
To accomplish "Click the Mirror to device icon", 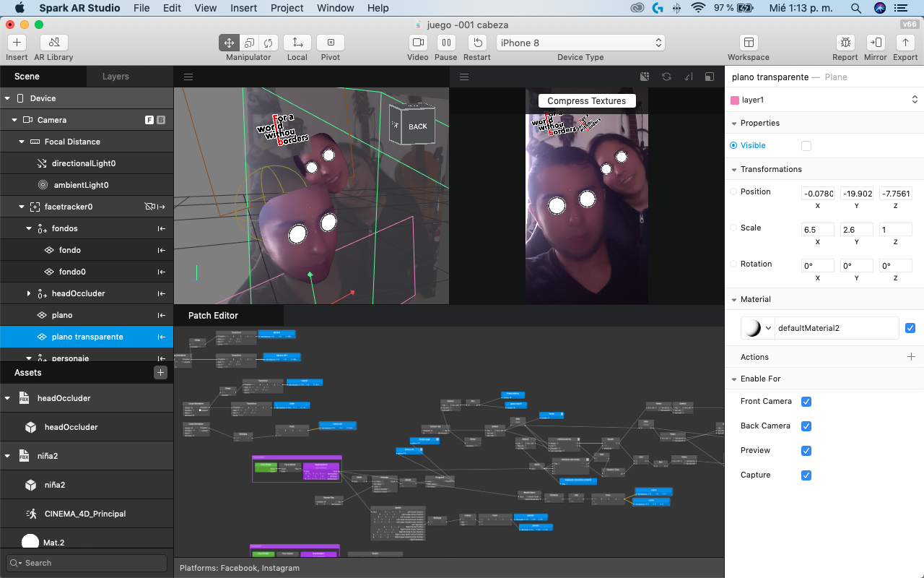I will (x=876, y=43).
